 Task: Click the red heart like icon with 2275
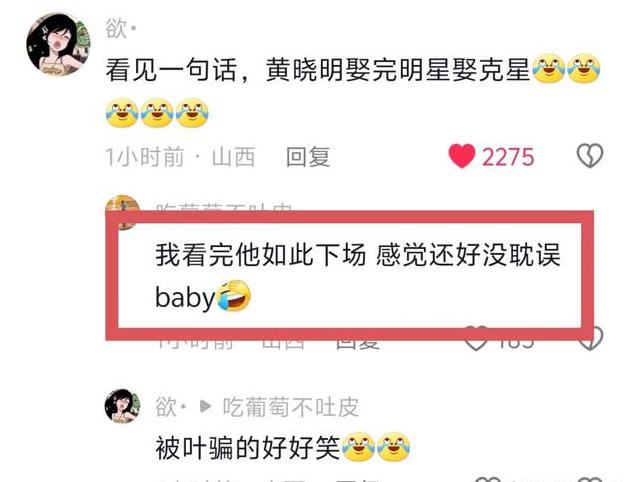click(462, 156)
